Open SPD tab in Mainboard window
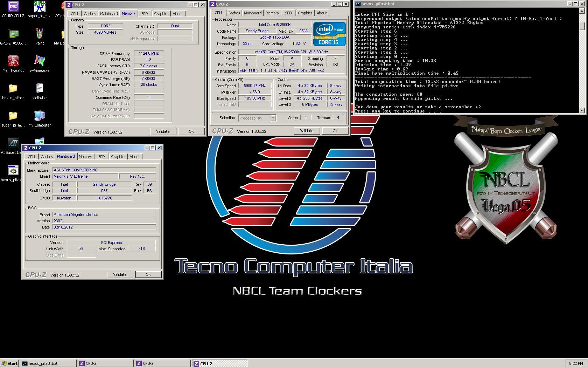Screen dimensions: 588x368 [101, 157]
